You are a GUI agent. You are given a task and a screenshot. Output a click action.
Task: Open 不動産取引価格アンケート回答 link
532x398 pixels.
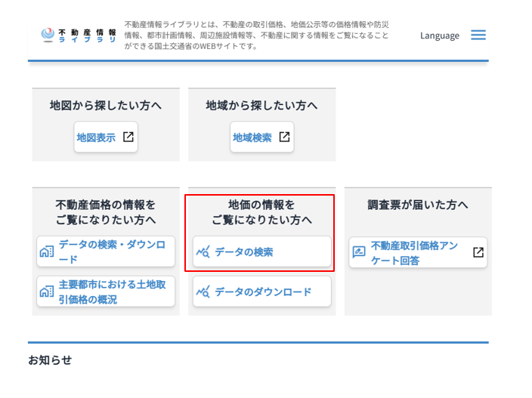click(x=414, y=252)
